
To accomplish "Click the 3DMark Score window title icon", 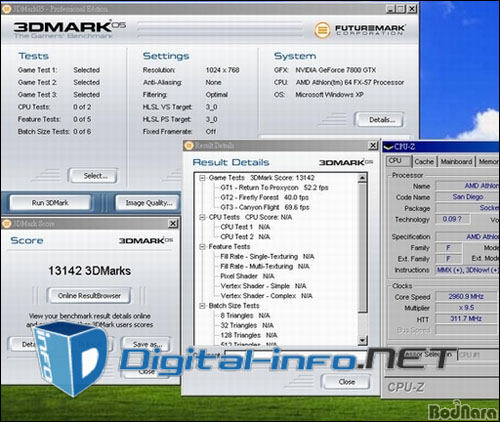I will 6,224.
